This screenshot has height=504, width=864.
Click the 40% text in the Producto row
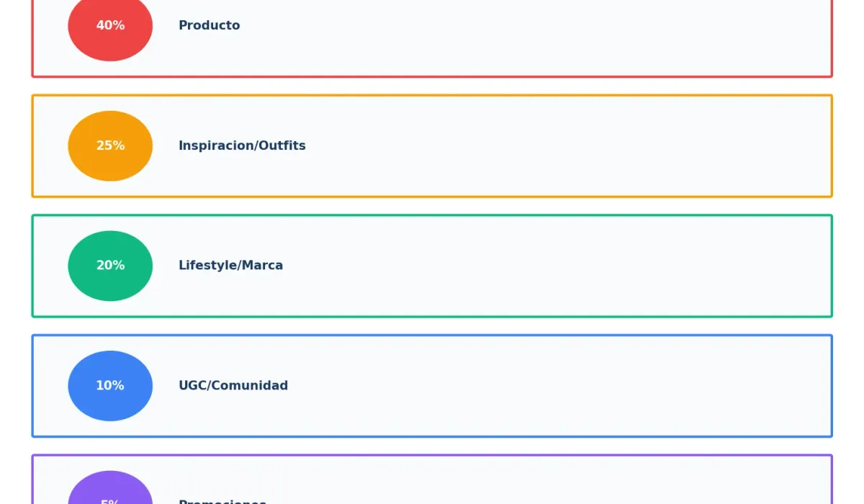point(110,25)
